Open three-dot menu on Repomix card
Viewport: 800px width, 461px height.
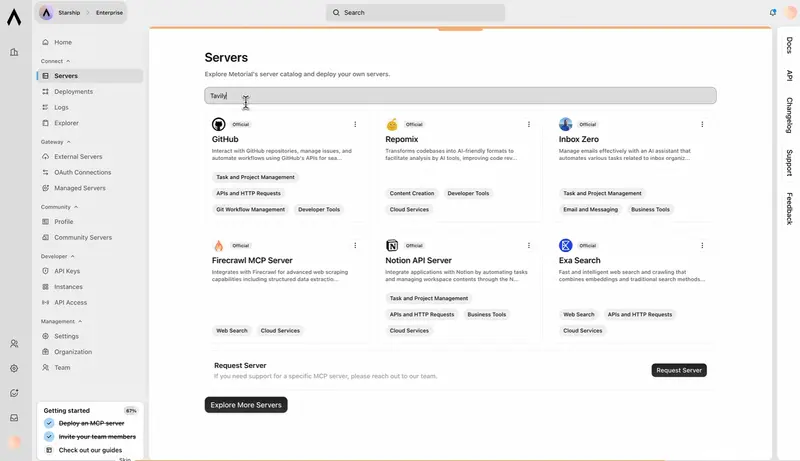[528, 124]
